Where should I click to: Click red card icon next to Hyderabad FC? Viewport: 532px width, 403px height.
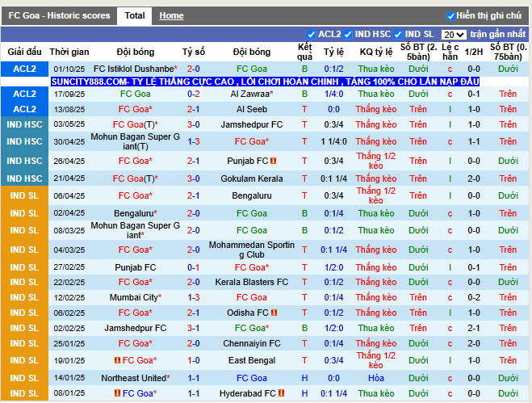tap(282, 393)
